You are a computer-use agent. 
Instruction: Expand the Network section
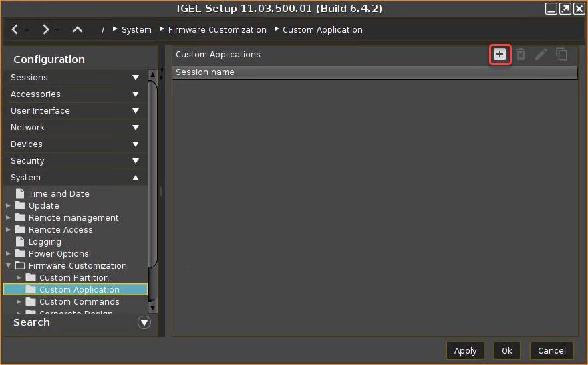coord(136,128)
